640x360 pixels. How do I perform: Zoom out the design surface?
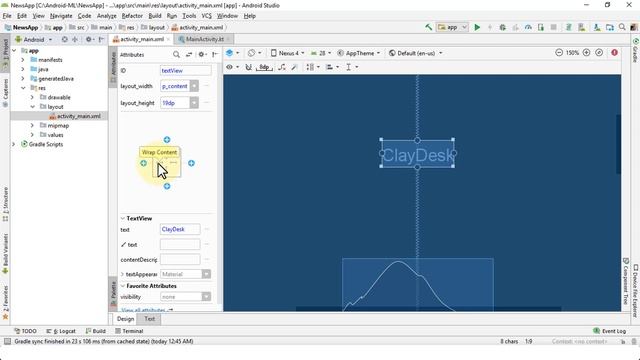coord(559,53)
